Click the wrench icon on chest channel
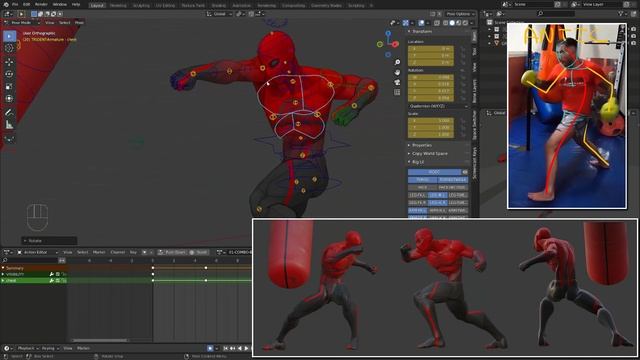 52,280
